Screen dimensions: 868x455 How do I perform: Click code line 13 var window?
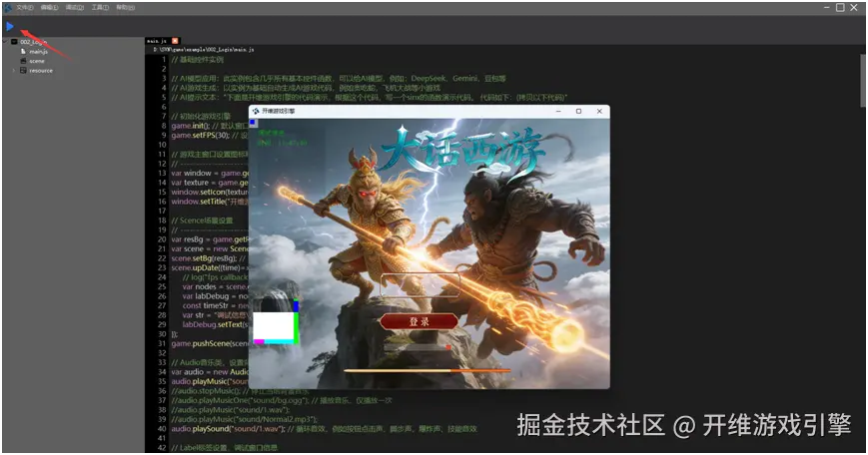(x=209, y=173)
